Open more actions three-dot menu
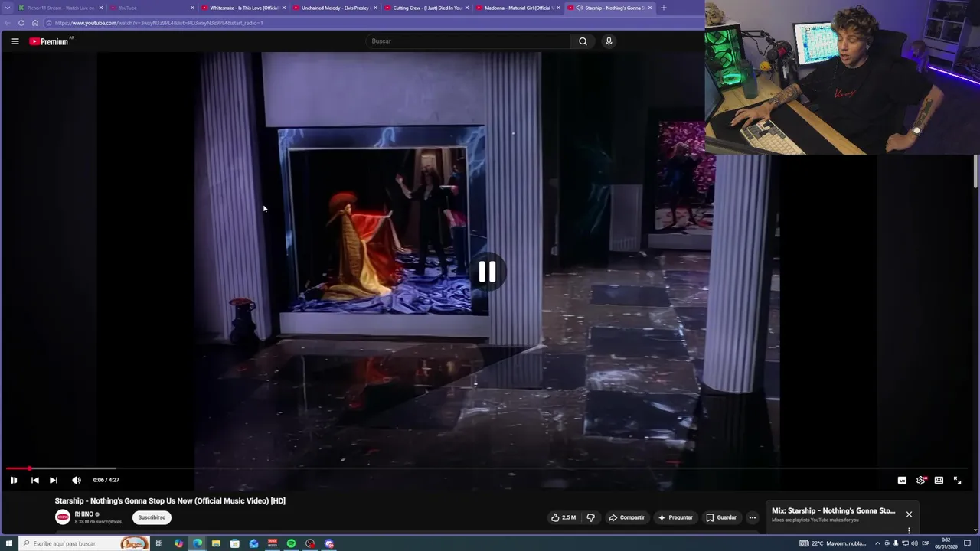This screenshot has width=980, height=551. coord(753,517)
